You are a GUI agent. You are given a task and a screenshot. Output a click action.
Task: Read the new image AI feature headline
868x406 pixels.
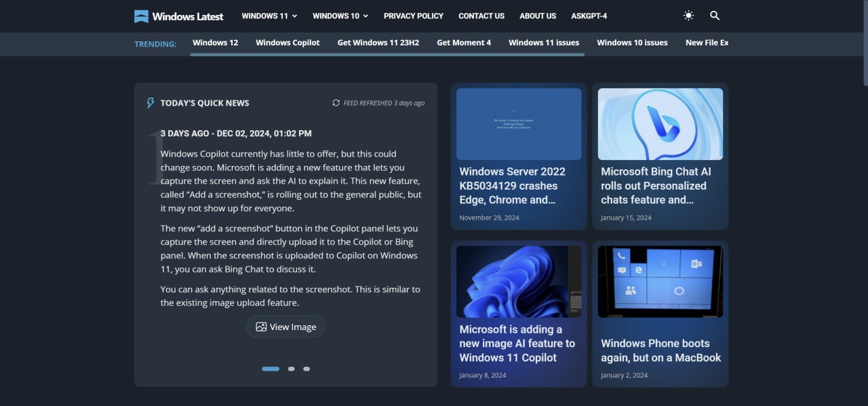(x=517, y=344)
